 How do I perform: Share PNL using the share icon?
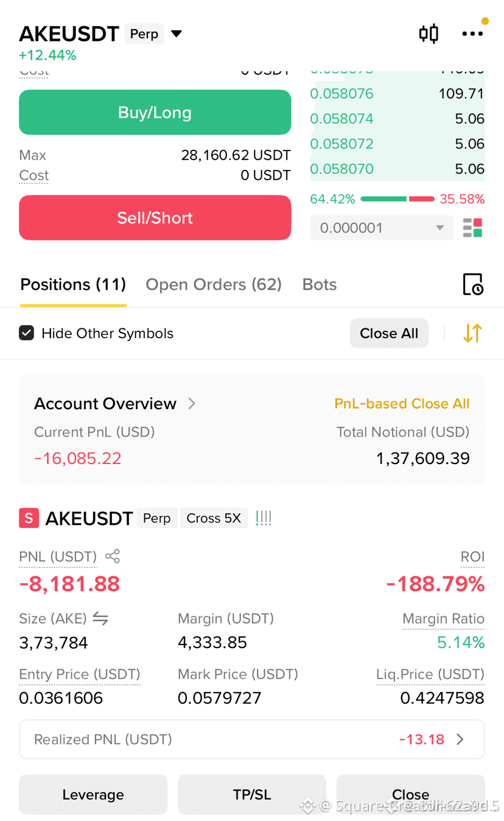click(x=113, y=556)
